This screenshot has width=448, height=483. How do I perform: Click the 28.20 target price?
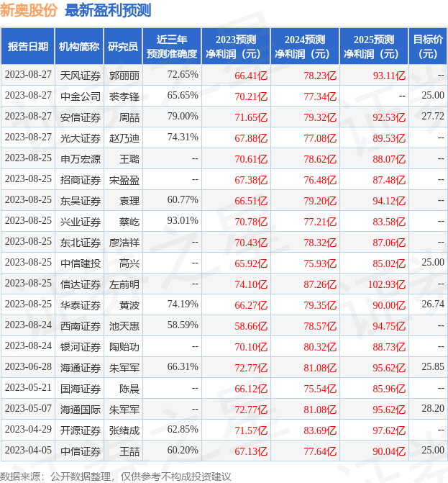point(433,409)
